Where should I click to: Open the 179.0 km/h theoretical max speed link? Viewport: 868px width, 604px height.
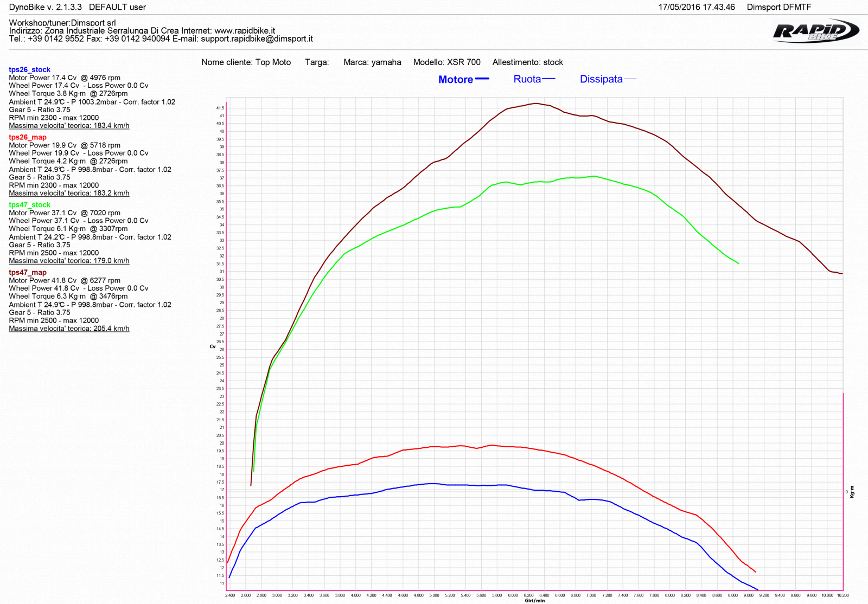coord(69,261)
